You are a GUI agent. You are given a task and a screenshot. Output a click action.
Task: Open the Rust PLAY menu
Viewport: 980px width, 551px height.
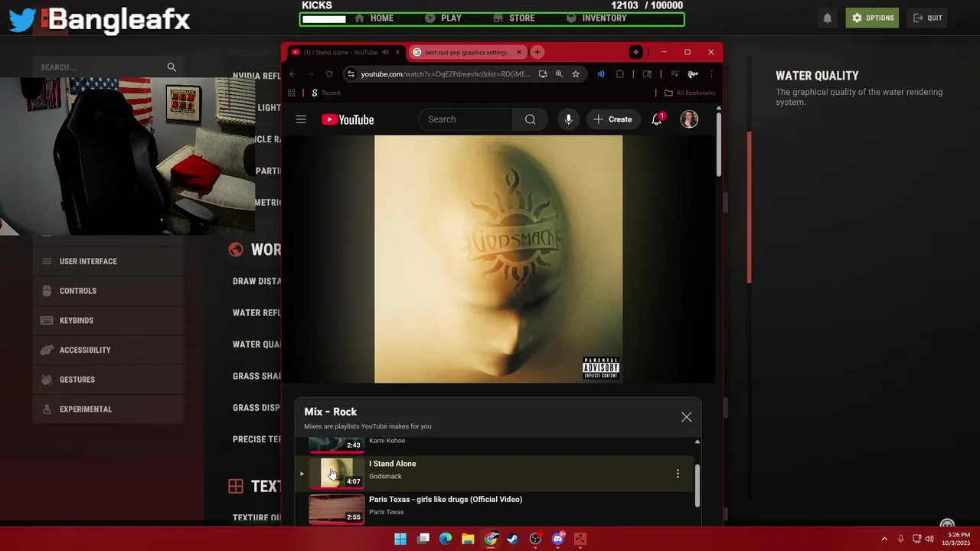pos(443,18)
